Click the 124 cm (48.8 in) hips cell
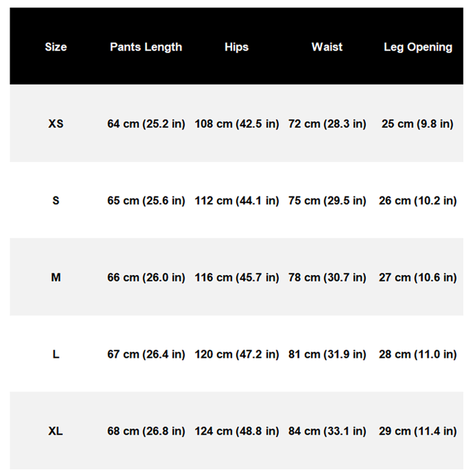This screenshot has height=476, width=476. [237, 431]
